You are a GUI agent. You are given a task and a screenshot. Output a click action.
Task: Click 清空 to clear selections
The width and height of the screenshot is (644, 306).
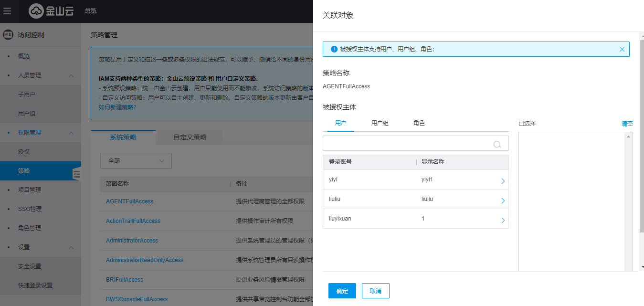pos(627,123)
